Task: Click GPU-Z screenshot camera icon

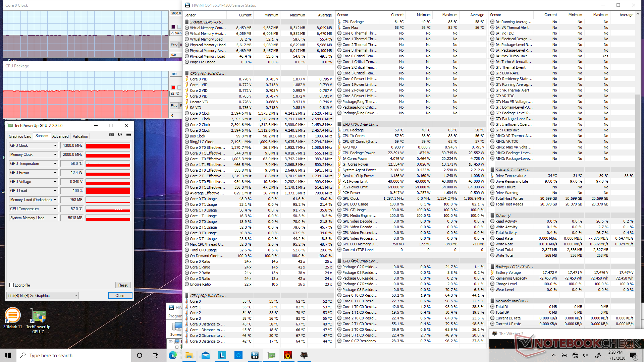Action: point(111,134)
